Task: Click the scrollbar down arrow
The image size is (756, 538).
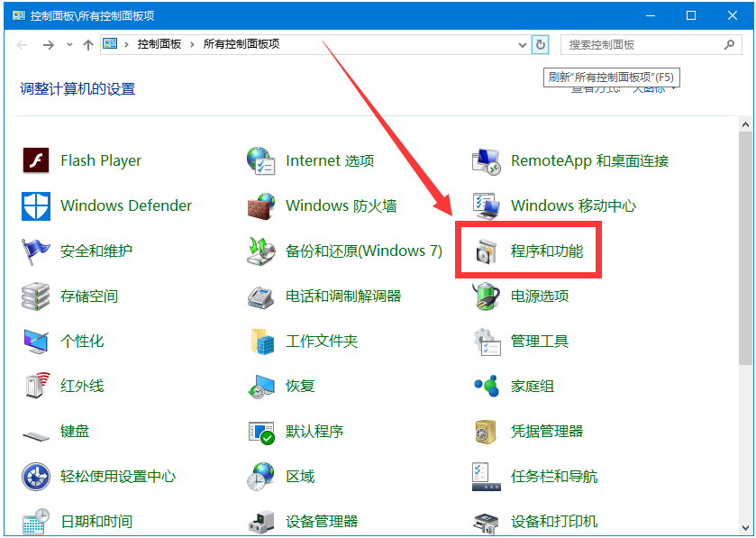Action: pos(745,528)
